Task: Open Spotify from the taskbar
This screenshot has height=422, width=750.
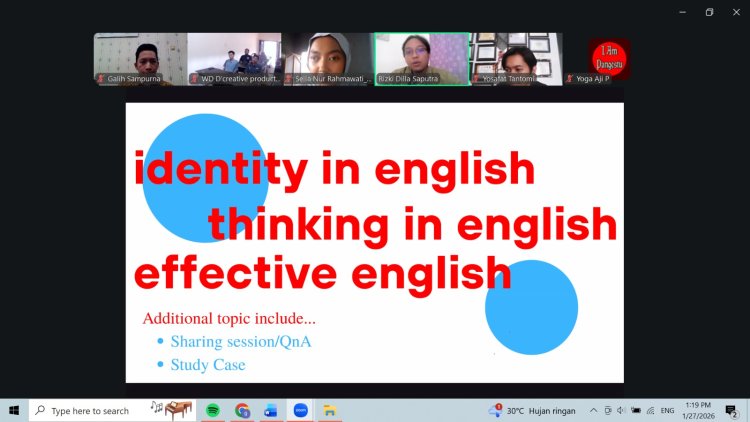Action: coord(213,410)
